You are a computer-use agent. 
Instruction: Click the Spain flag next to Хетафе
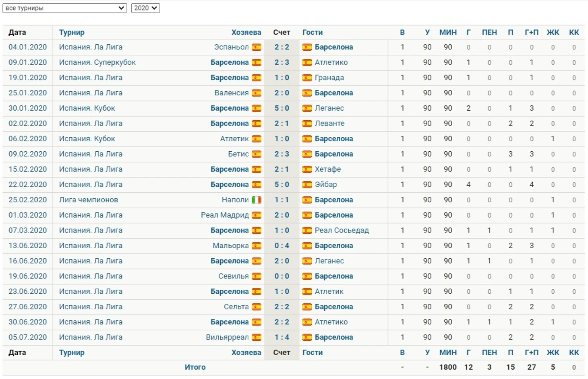pos(307,169)
